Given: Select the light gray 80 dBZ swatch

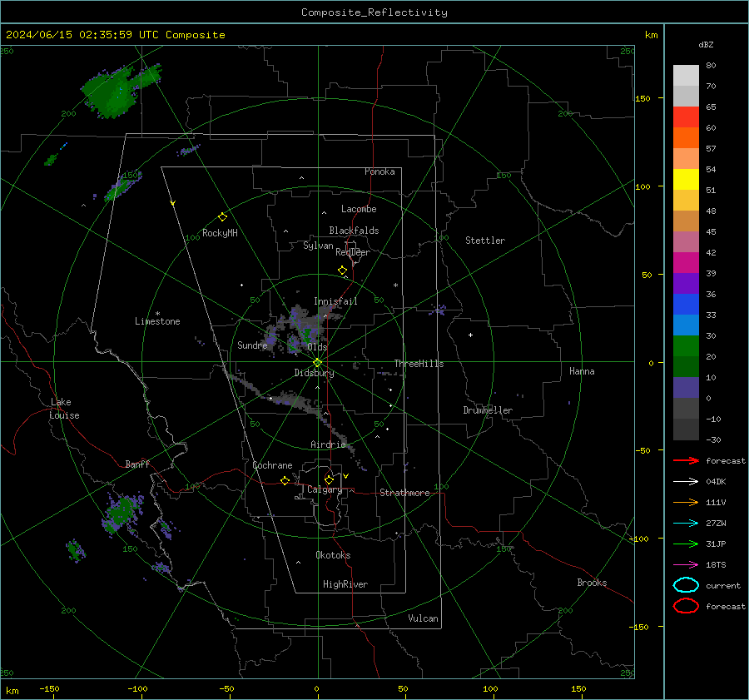Looking at the screenshot, I should pos(686,75).
